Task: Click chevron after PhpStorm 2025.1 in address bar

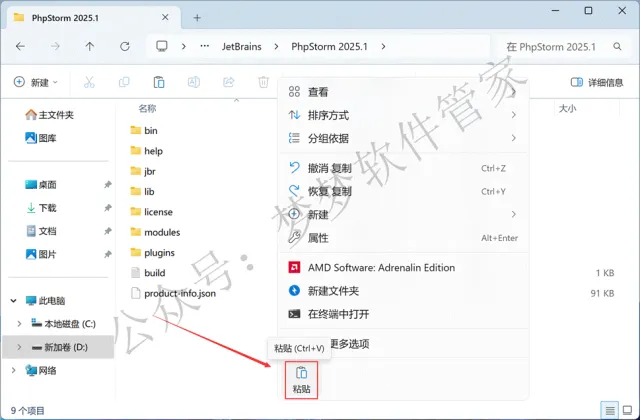Action: click(383, 47)
